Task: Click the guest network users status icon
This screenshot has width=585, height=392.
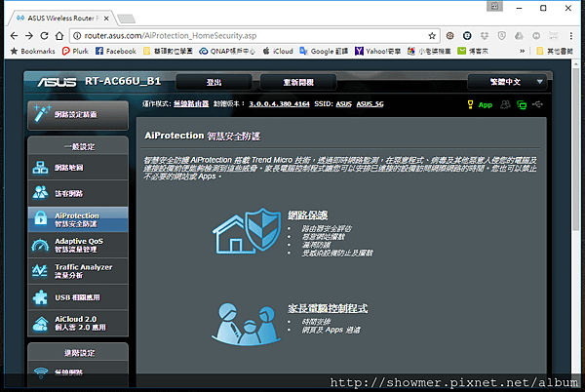Action: [x=505, y=104]
